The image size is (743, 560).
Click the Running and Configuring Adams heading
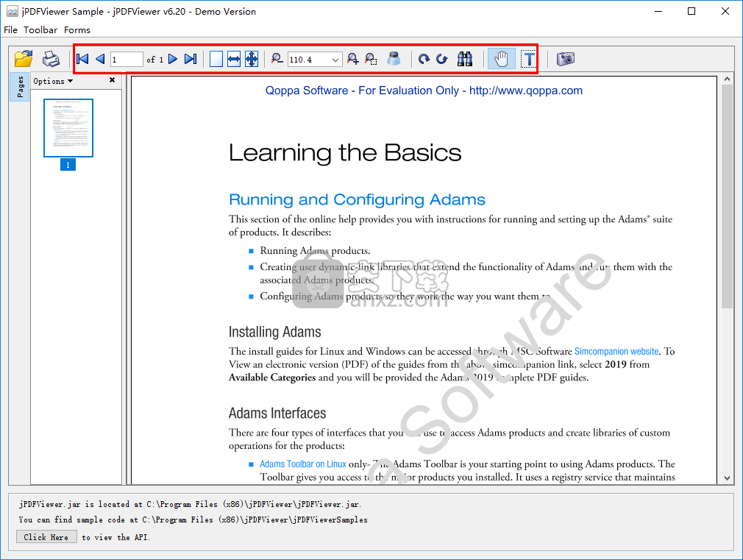[357, 199]
